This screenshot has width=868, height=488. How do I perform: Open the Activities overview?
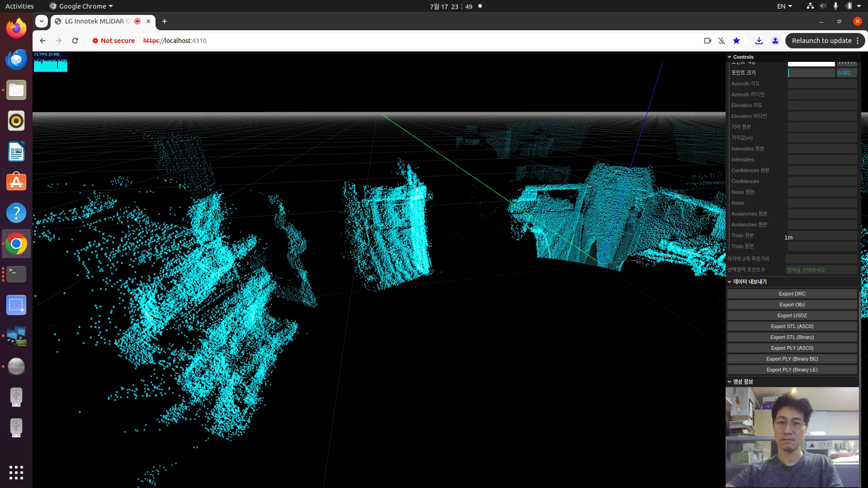tap(19, 6)
